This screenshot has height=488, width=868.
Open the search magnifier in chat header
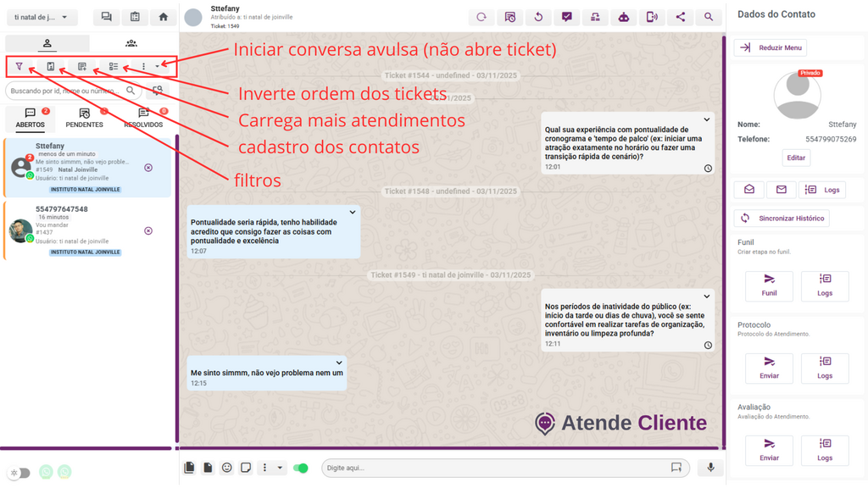pyautogui.click(x=709, y=17)
